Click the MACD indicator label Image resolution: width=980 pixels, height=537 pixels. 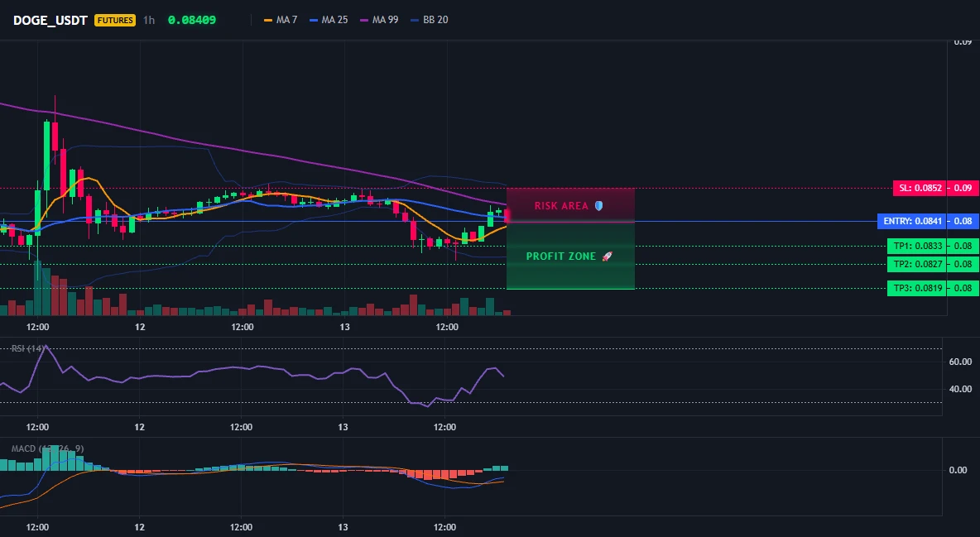click(47, 448)
